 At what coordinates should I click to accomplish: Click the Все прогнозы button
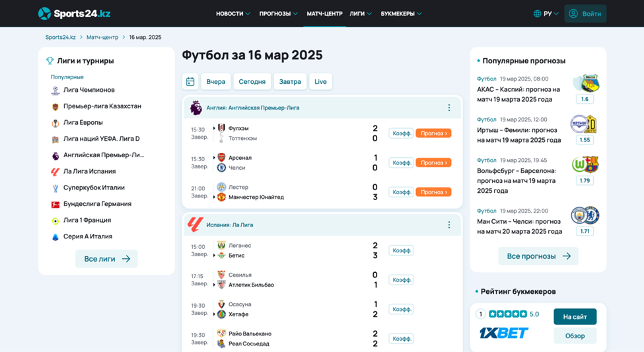(x=538, y=256)
